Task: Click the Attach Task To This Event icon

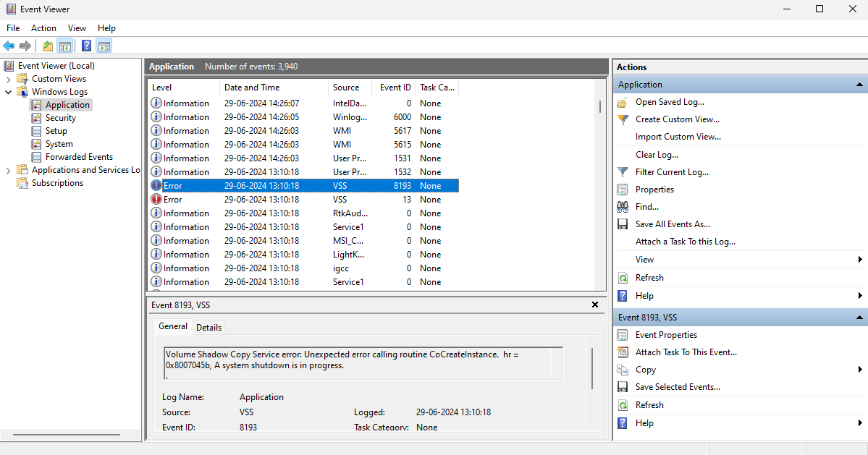Action: pos(623,352)
